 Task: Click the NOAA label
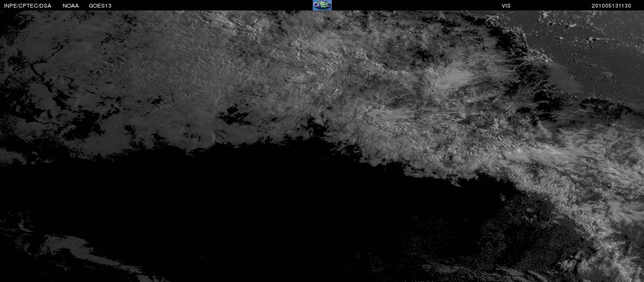pyautogui.click(x=71, y=6)
